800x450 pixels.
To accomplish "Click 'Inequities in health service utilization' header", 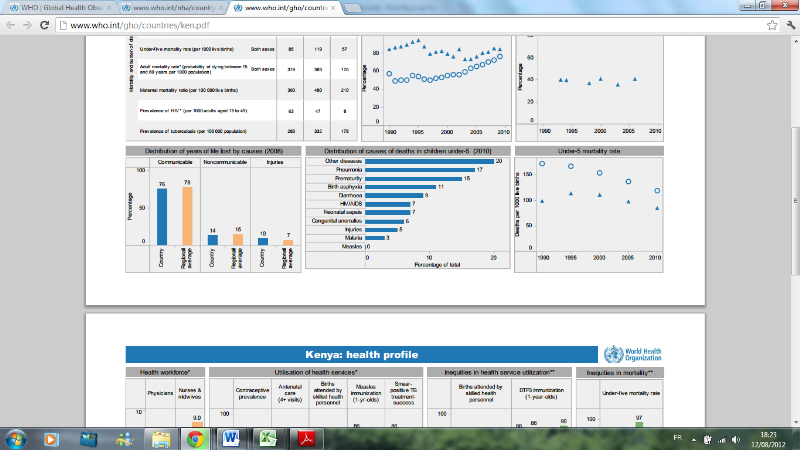I will [x=499, y=372].
